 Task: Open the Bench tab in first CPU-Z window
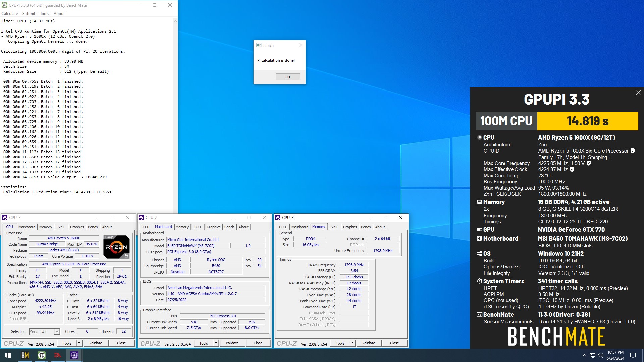(93, 227)
